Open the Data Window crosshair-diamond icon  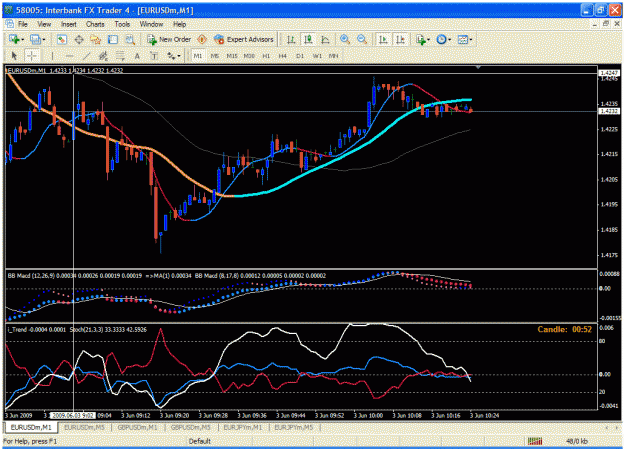pos(79,39)
